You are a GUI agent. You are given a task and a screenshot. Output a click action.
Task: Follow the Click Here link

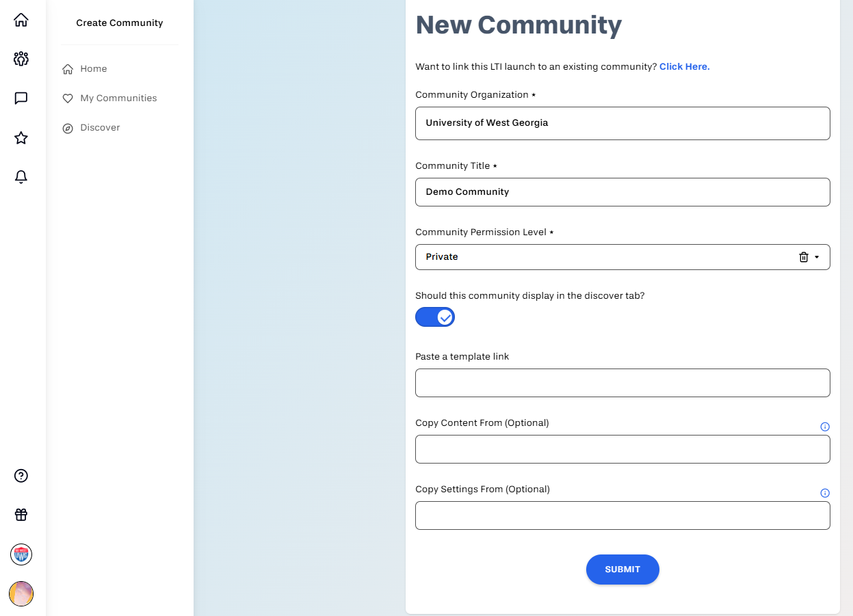tap(685, 67)
